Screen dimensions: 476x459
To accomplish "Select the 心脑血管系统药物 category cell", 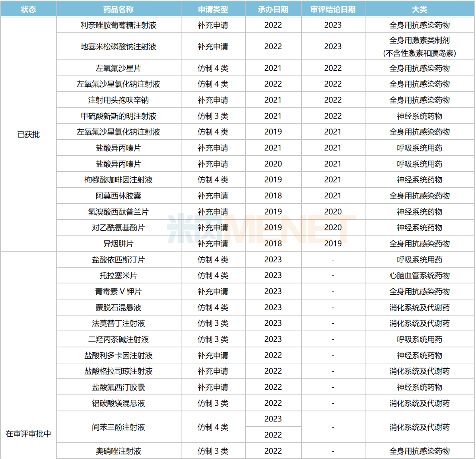I will point(419,275).
